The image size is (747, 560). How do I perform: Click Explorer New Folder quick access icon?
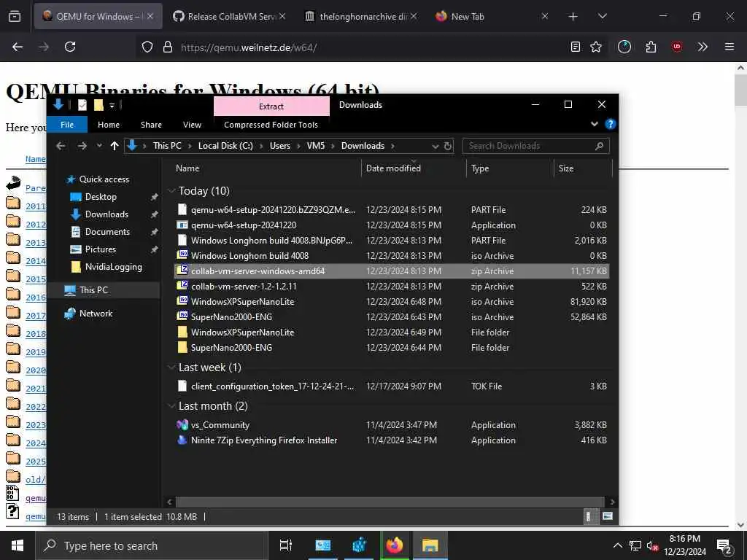tap(98, 105)
